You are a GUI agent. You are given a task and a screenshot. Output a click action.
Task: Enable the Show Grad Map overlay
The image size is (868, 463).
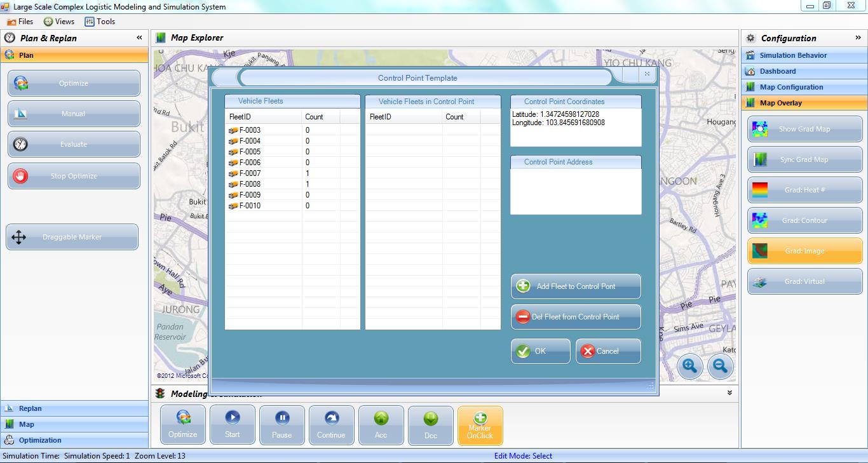[804, 129]
